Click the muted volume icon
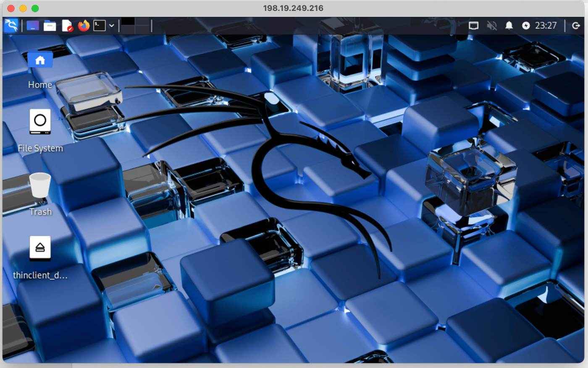Viewport: 588px width, 368px height. coord(492,26)
